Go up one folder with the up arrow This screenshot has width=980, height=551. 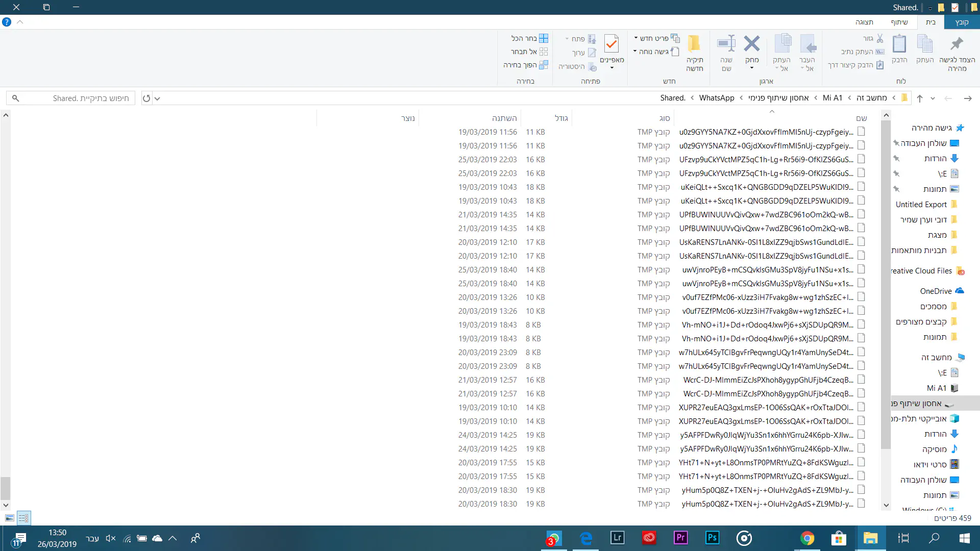tap(920, 98)
